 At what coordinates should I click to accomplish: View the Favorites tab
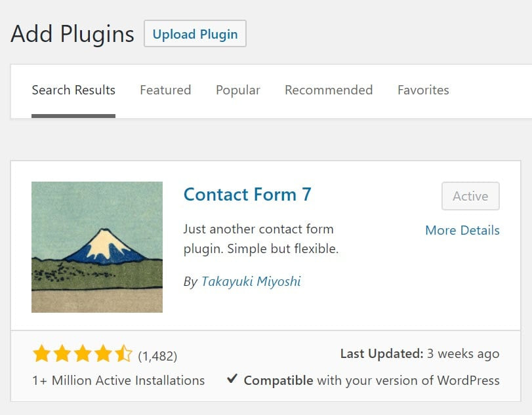tap(423, 90)
